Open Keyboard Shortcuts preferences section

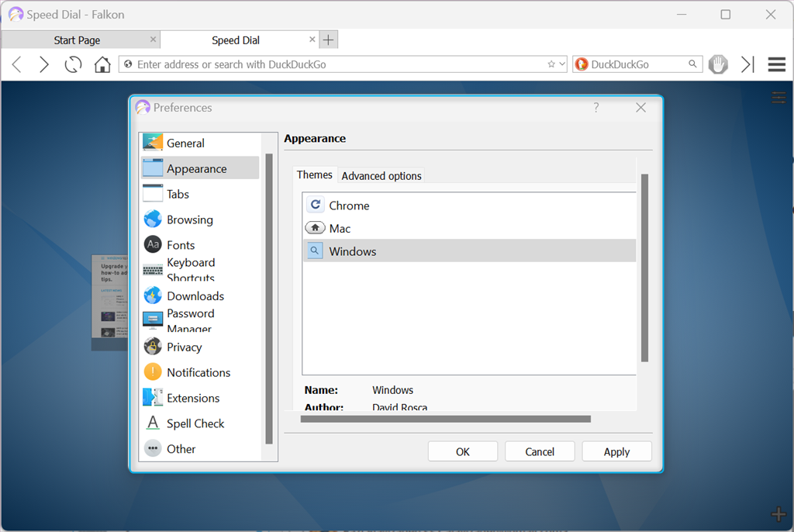click(200, 270)
